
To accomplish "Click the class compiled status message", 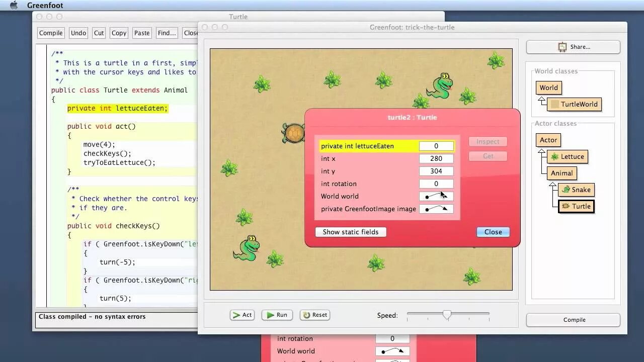I will pyautogui.click(x=92, y=317).
